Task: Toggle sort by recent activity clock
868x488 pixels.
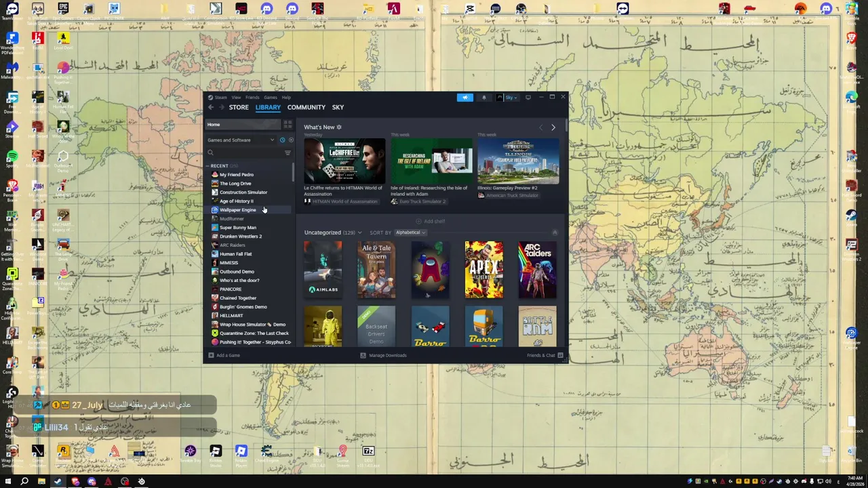Action: (x=283, y=140)
